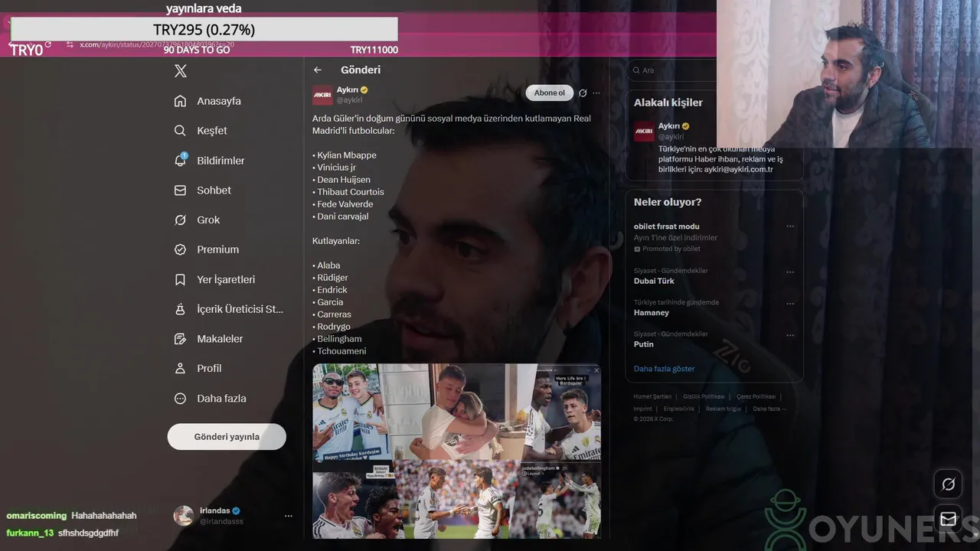The height and width of the screenshot is (551, 980).
Task: Open the post's three-dot more menu
Action: pyautogui.click(x=596, y=93)
